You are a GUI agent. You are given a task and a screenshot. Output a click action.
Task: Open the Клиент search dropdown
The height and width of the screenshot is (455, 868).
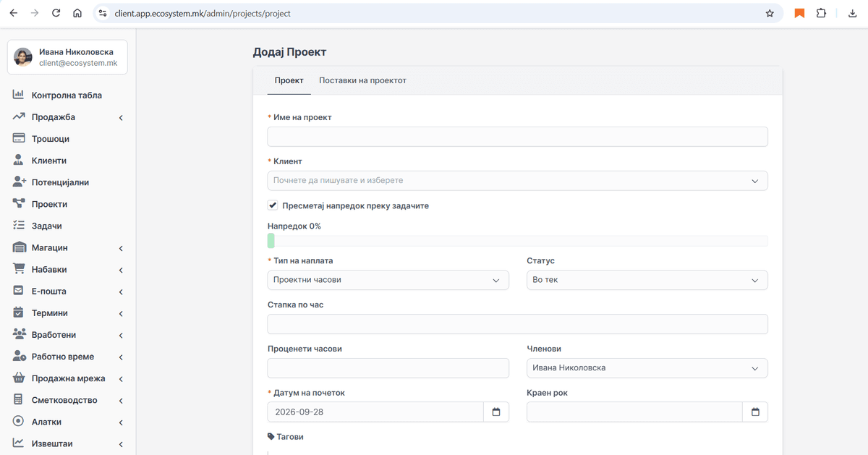[x=518, y=180]
